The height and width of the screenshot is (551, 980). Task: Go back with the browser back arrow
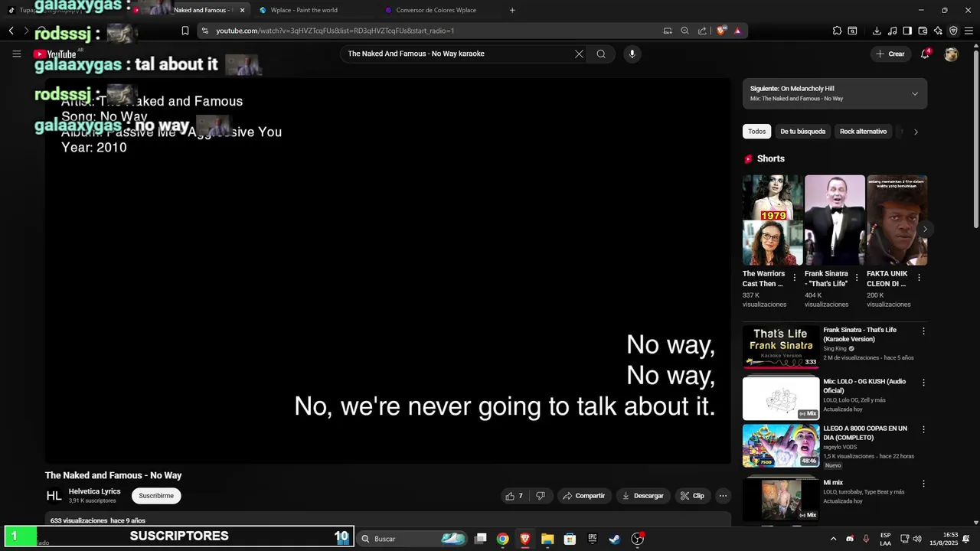(x=11, y=31)
